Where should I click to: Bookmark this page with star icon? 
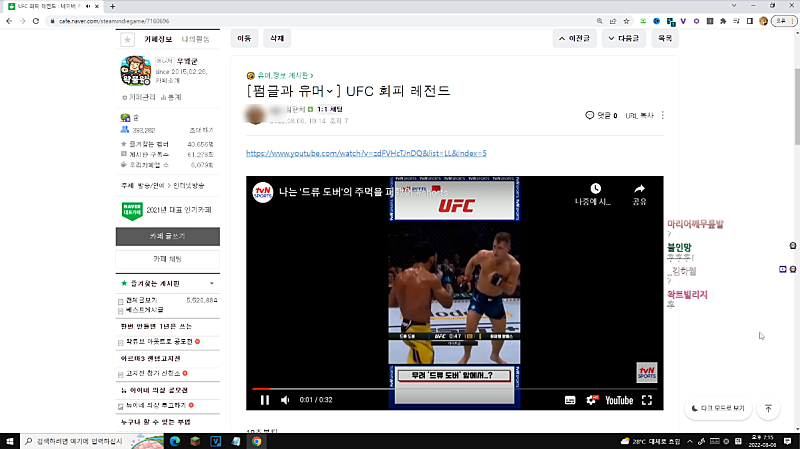click(x=626, y=21)
